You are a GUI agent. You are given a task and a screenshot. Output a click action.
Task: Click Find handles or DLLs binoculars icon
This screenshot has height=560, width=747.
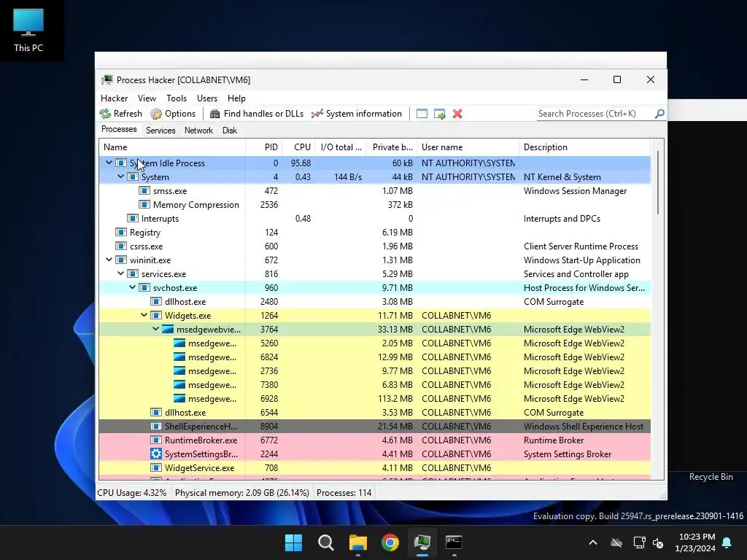[x=215, y=114]
